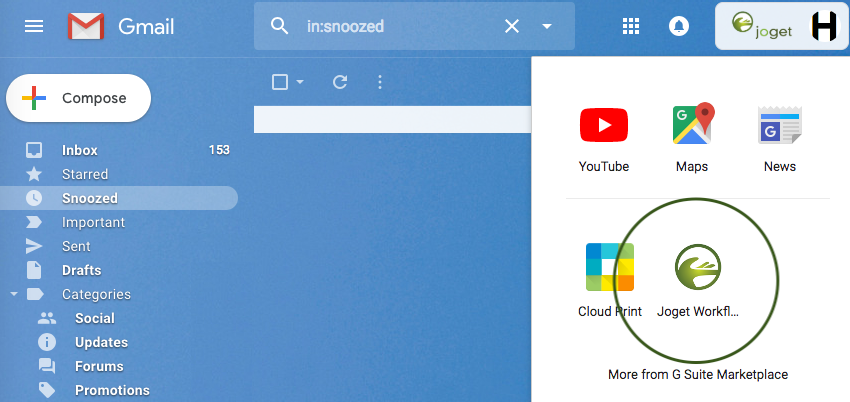Viewport: 850px width, 402px height.
Task: Click the Joget logo in account area
Action: click(x=762, y=26)
